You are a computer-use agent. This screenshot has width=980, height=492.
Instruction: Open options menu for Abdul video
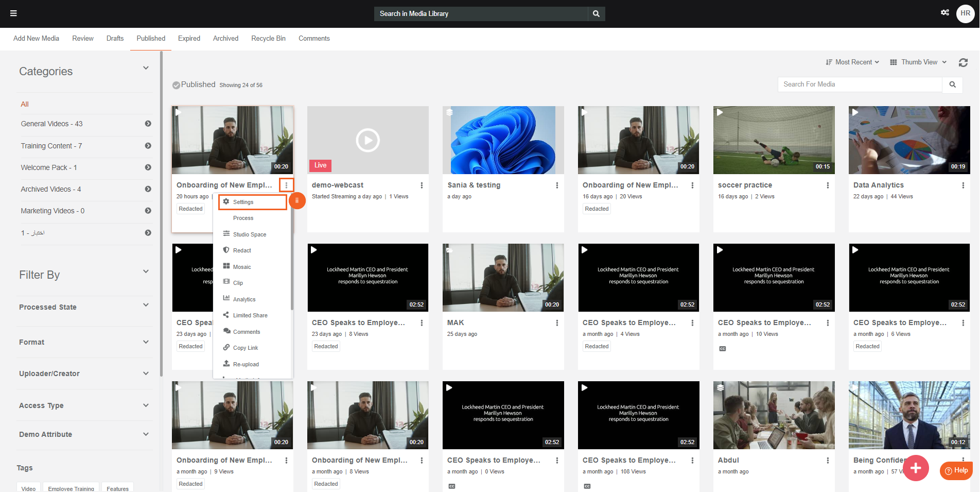click(x=828, y=461)
